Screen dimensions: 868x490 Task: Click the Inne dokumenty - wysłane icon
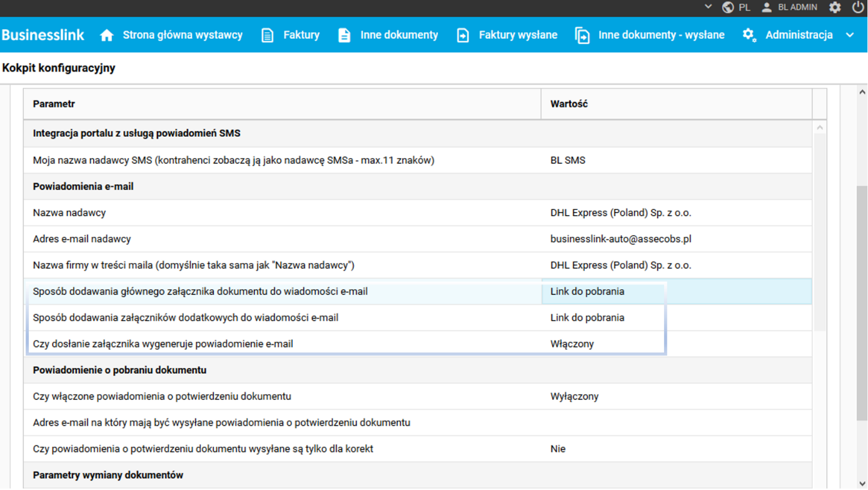click(582, 36)
